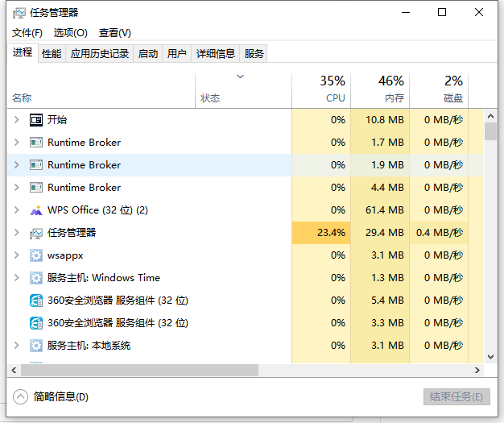504x423 pixels.
Task: Click the vertical scrollbar down arrow
Action: [x=490, y=355]
